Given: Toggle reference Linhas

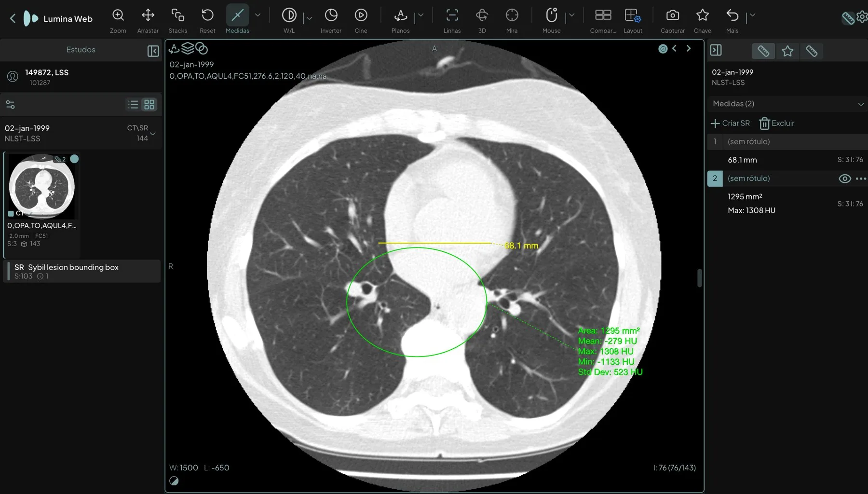Looking at the screenshot, I should click(452, 20).
